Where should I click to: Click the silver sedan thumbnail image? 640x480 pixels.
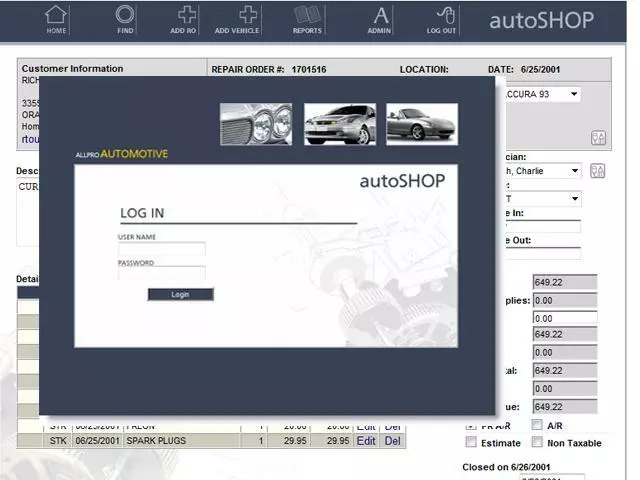point(340,124)
